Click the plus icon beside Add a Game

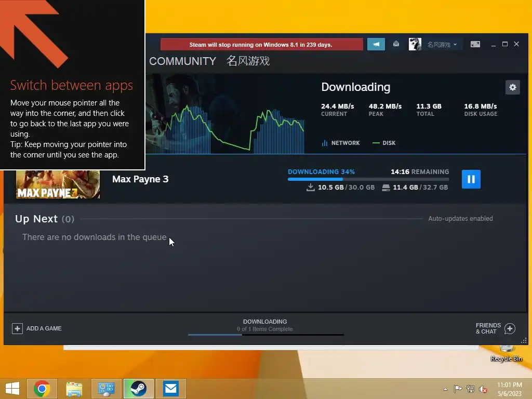[x=17, y=328]
